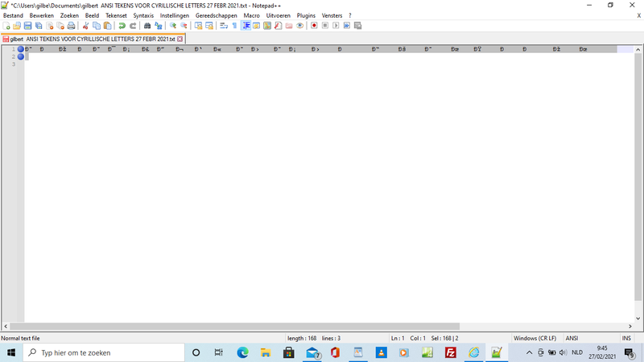Click the horizontal scrollbar right arrow
Screen dimensions: 644x362
[x=630, y=327]
